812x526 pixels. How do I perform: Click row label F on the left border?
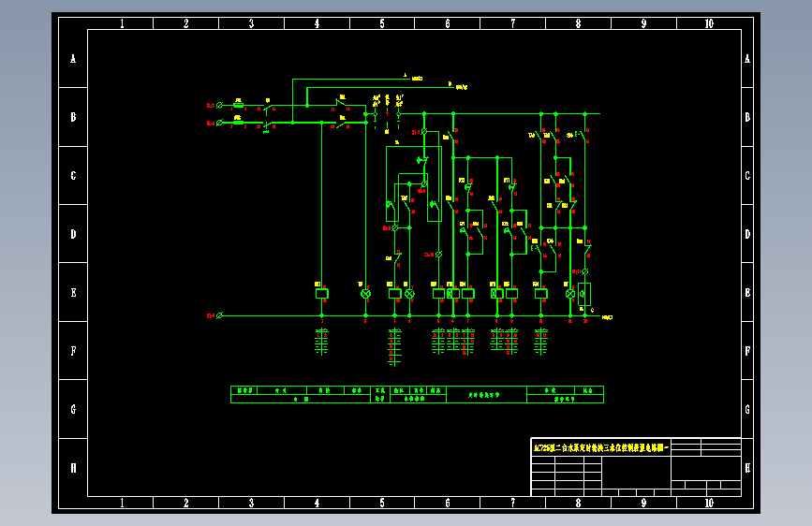(73, 351)
